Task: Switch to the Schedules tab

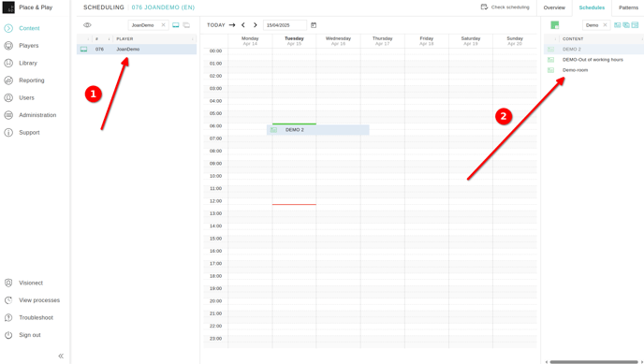Action: [592, 7]
